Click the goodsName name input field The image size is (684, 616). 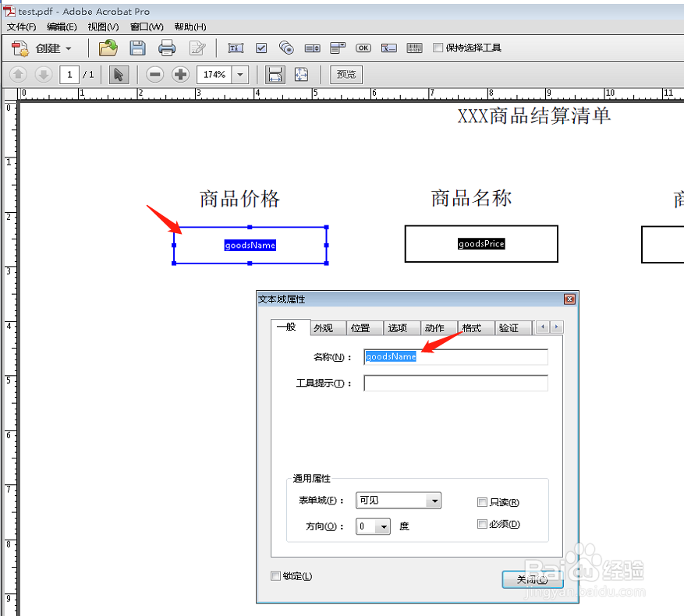(x=455, y=356)
